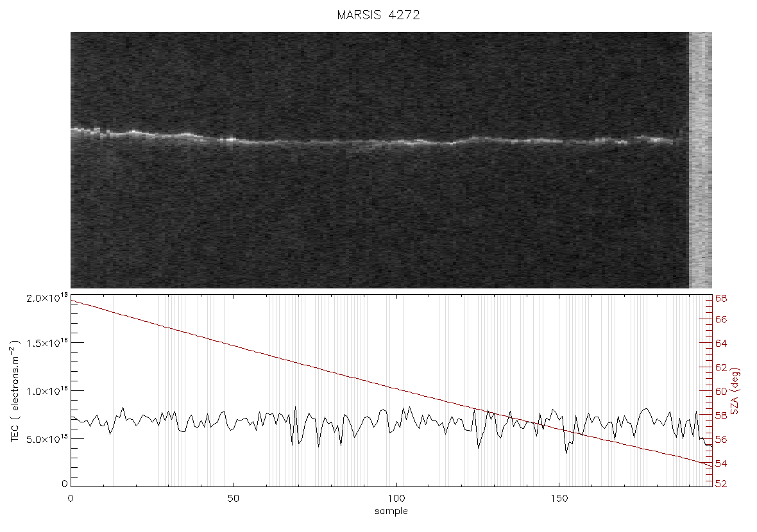This screenshot has width=757, height=532.
Task: Click SZA axis value 58
Action: click(x=721, y=415)
